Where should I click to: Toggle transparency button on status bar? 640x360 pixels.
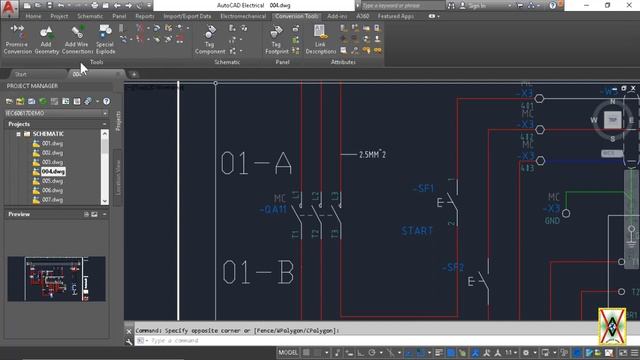tap(451, 353)
